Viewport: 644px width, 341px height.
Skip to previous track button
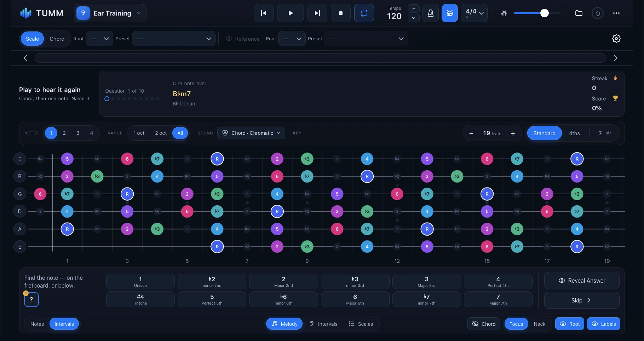point(264,13)
